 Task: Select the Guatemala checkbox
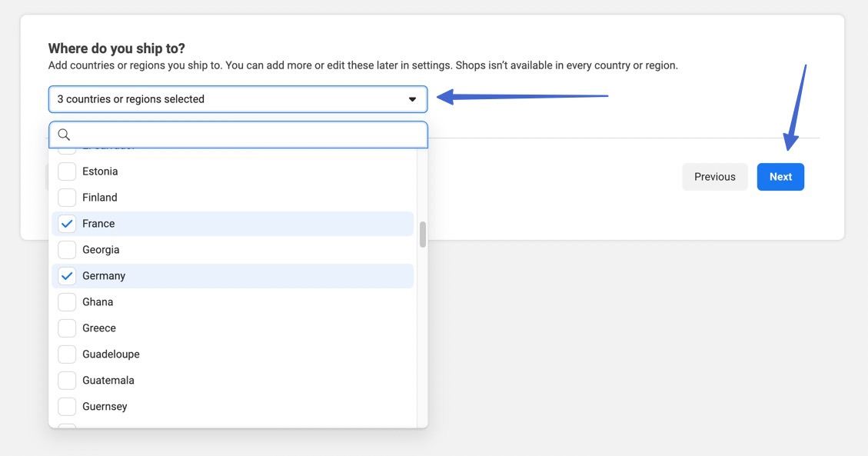click(68, 381)
